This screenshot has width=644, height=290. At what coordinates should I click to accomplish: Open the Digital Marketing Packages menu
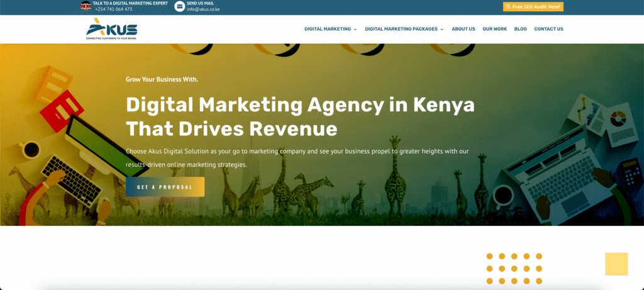click(401, 29)
